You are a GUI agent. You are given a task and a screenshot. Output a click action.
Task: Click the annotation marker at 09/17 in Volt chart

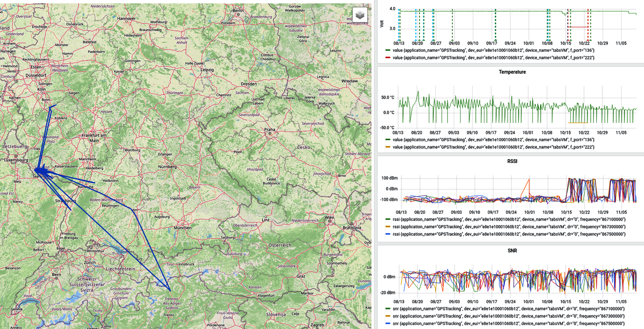tap(495, 40)
